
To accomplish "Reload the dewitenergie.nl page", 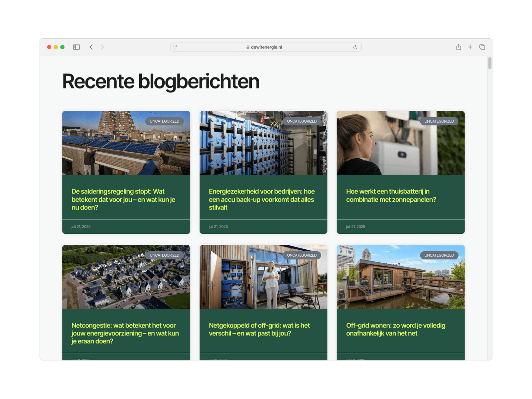I will pos(355,47).
